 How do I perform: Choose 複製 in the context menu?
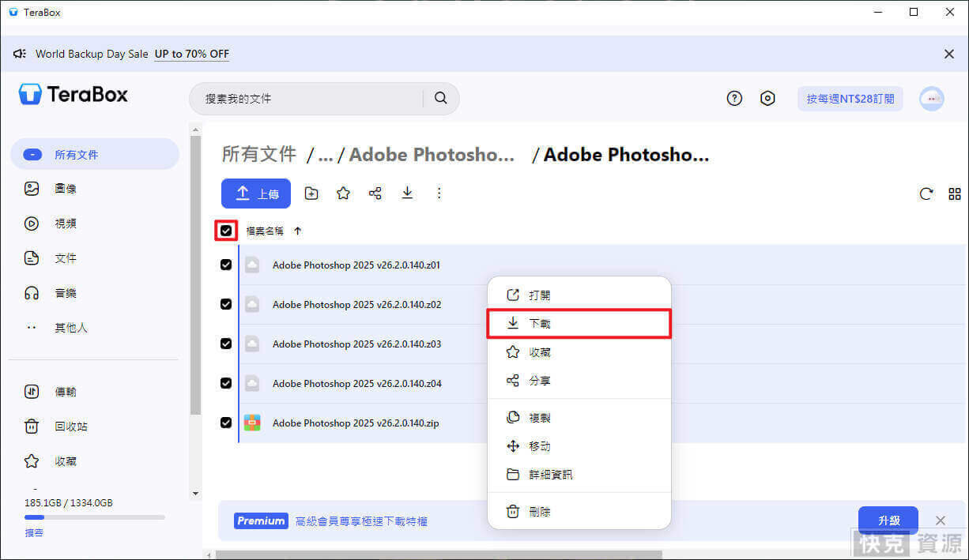(579, 418)
